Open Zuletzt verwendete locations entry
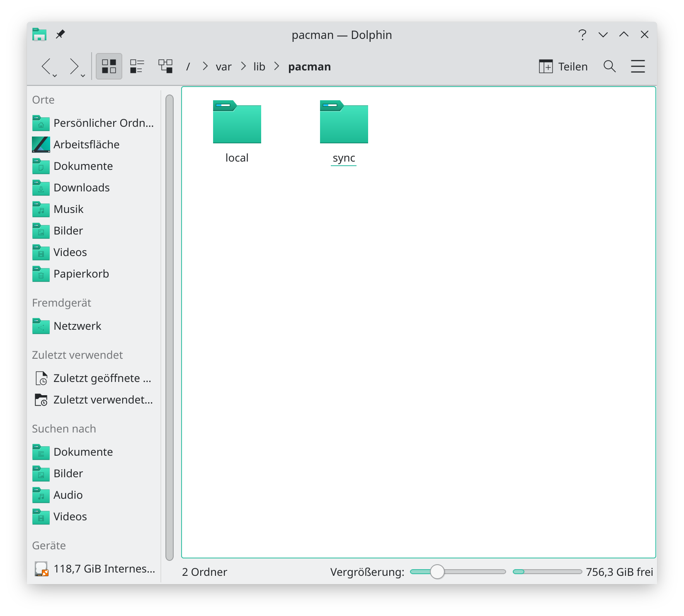The height and width of the screenshot is (616, 684). pos(94,400)
